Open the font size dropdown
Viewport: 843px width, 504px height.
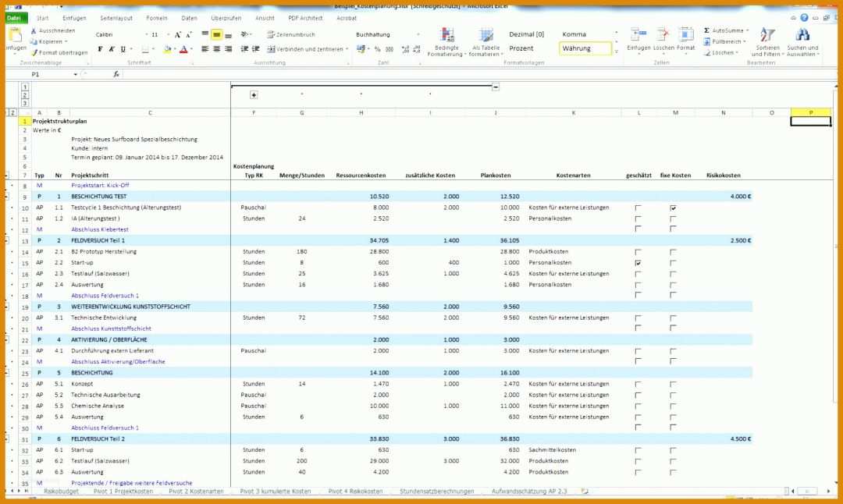pos(168,34)
